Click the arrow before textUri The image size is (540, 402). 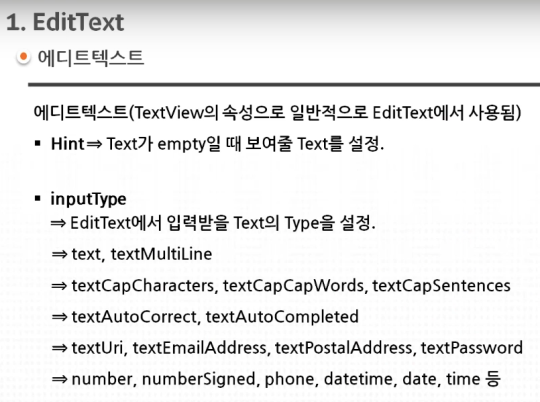coord(59,348)
